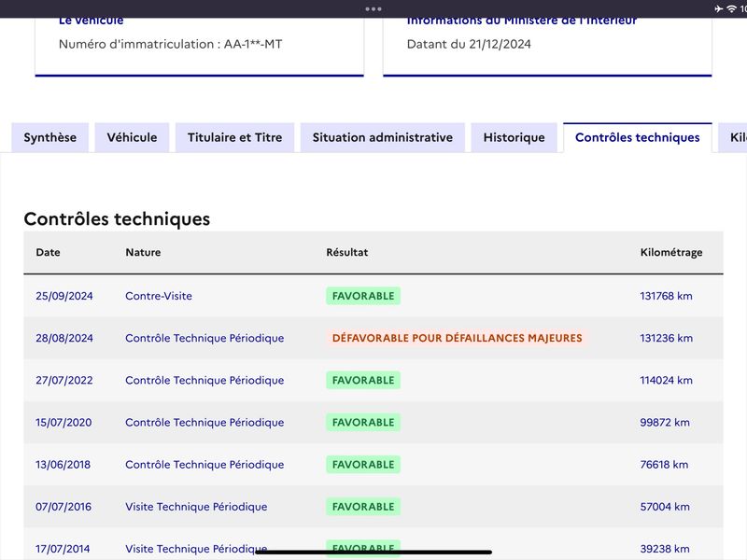
Task: Click Contrôle Technique Périodique on 27/07/2022 row
Action: coord(204,380)
